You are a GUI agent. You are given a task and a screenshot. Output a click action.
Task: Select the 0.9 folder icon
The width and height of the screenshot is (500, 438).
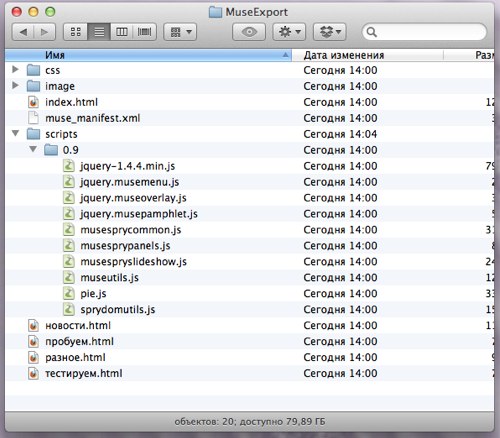pos(51,150)
